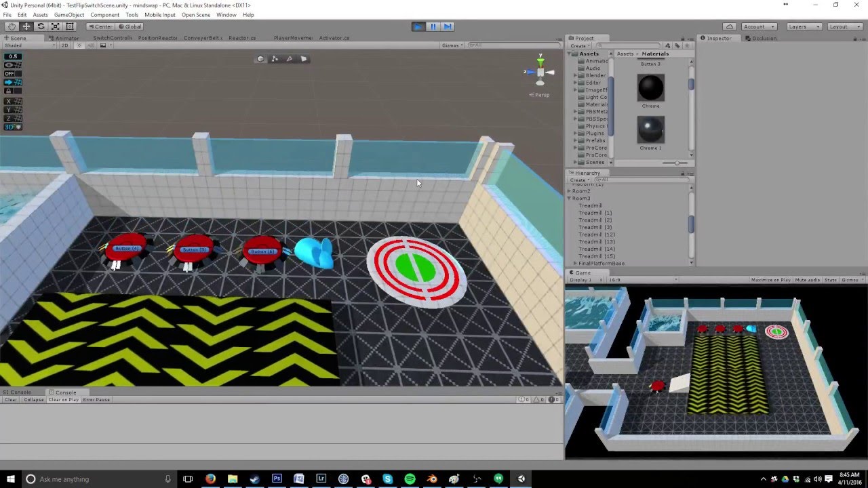Open the Layers dropdown
Screen dimensions: 868x488
(x=804, y=26)
